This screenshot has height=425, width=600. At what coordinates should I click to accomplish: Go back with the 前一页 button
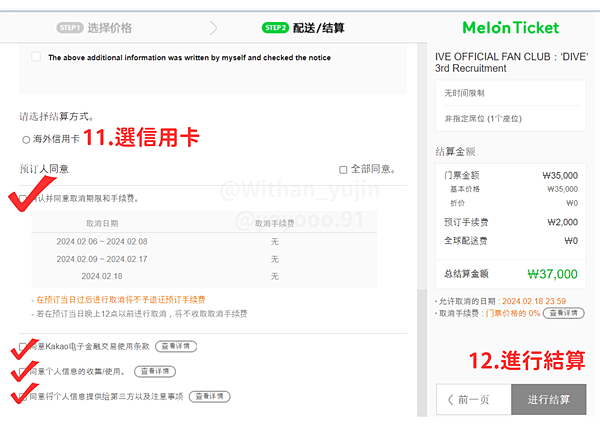tap(474, 399)
